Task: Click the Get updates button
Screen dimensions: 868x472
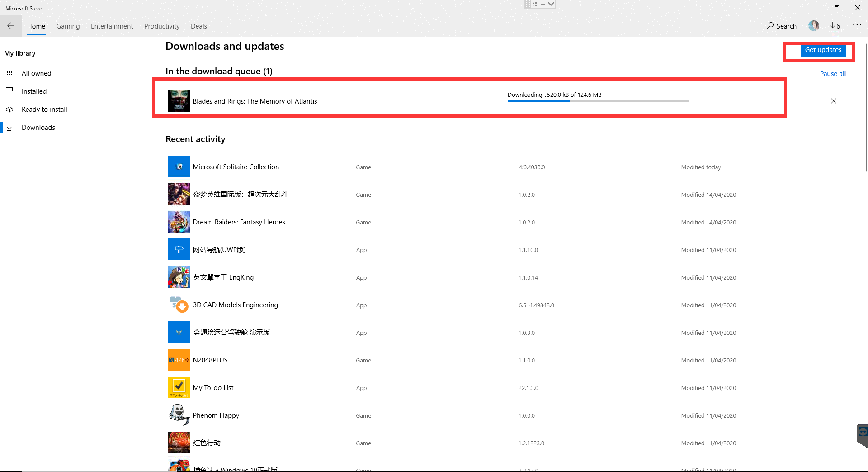Action: [x=823, y=50]
